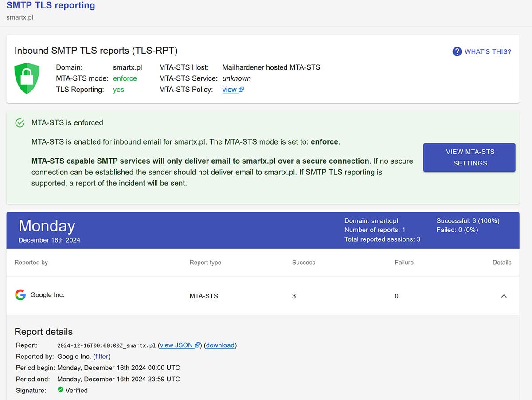Image resolution: width=532 pixels, height=400 pixels.
Task: Click the SMTP TLS reporting page title
Action: click(x=51, y=6)
